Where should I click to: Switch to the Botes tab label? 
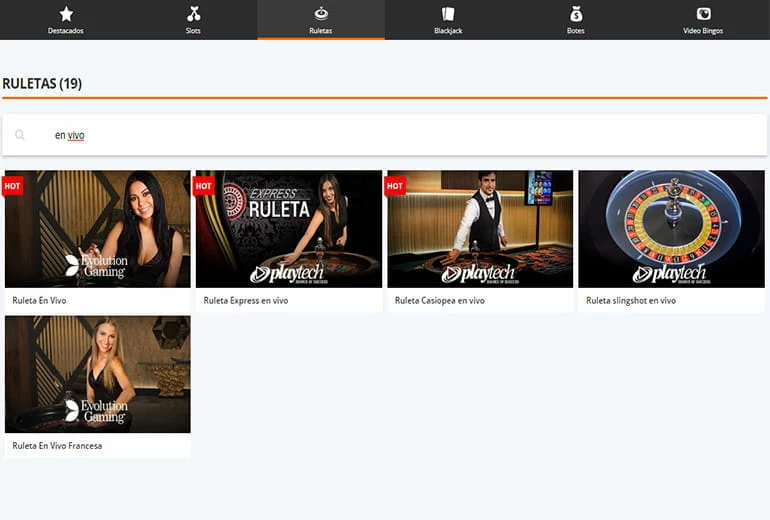coord(576,30)
